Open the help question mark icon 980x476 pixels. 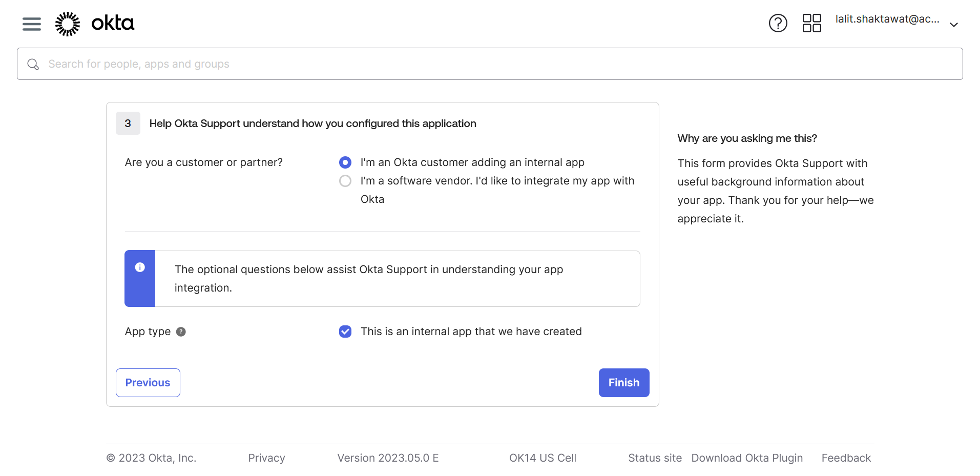(778, 23)
